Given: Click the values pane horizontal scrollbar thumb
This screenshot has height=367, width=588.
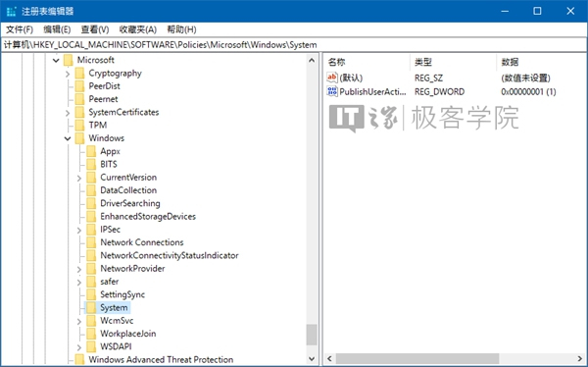Looking at the screenshot, I should (x=417, y=359).
